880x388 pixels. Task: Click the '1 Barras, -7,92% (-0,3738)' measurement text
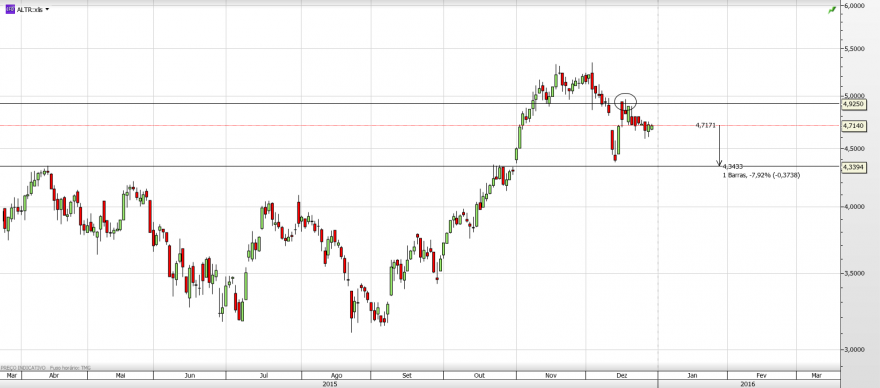(762, 175)
